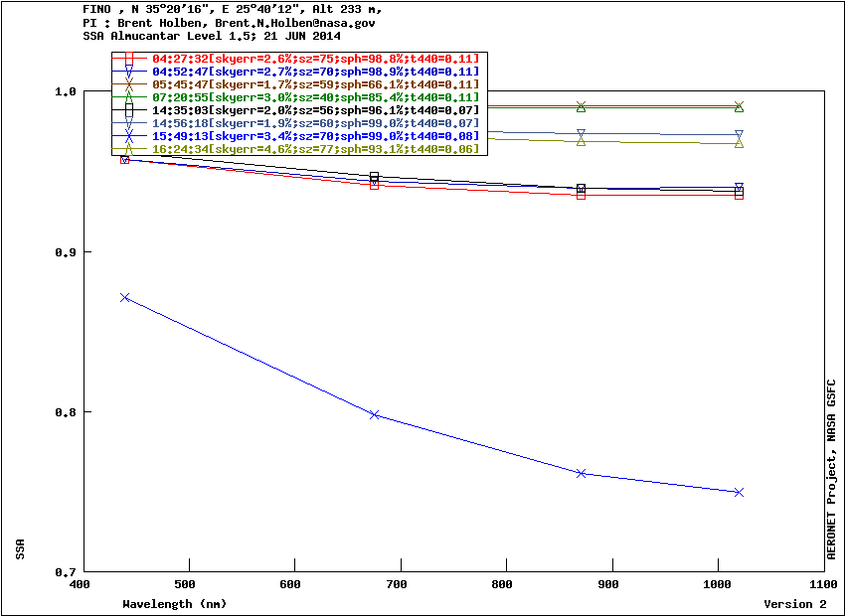845x616 pixels.
Task: Click the lowest blue X marker at 1020 nm
Action: pyautogui.click(x=739, y=492)
